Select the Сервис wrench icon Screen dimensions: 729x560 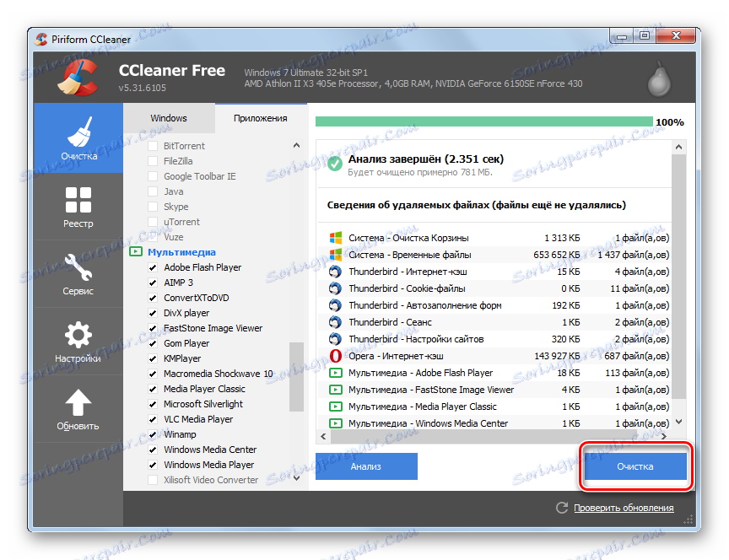pyautogui.click(x=78, y=266)
